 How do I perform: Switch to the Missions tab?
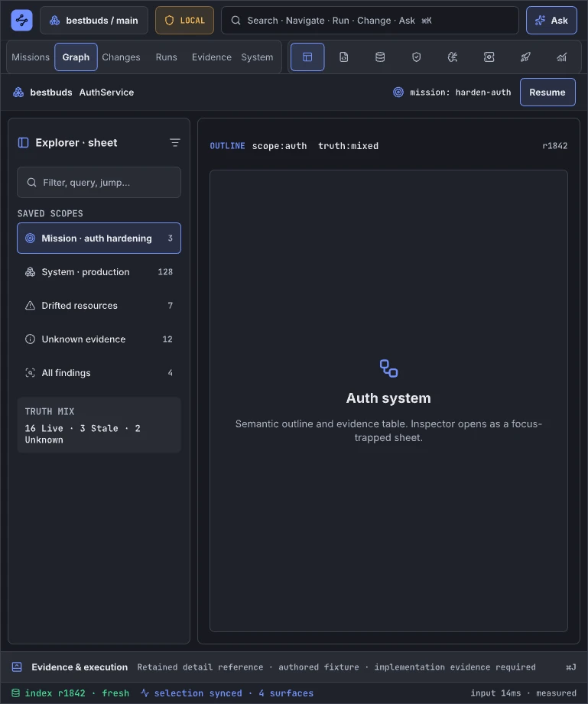point(31,57)
